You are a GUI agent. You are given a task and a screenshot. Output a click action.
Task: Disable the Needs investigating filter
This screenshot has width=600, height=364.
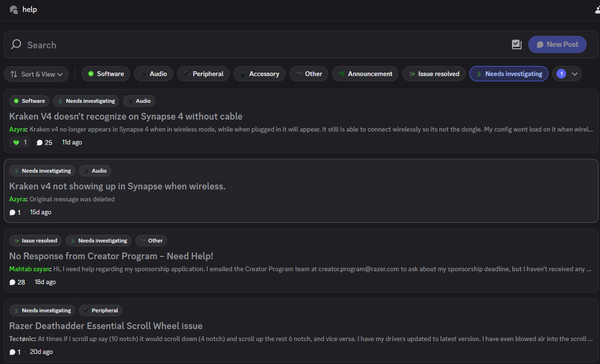[x=509, y=74]
